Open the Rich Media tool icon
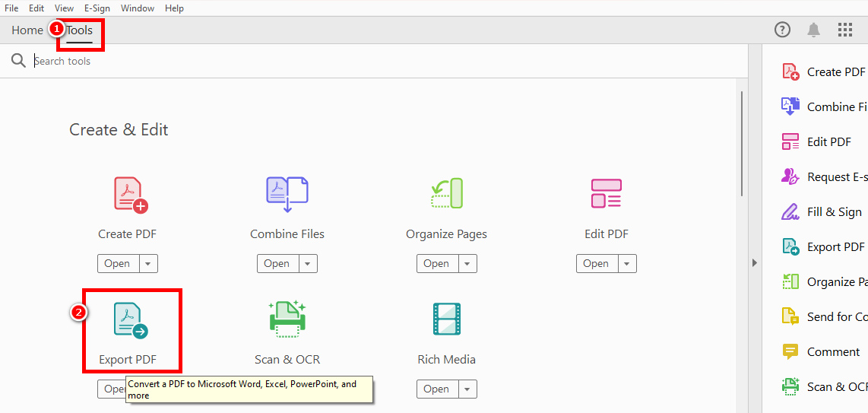Viewport: 868px width, 413px height. click(446, 320)
